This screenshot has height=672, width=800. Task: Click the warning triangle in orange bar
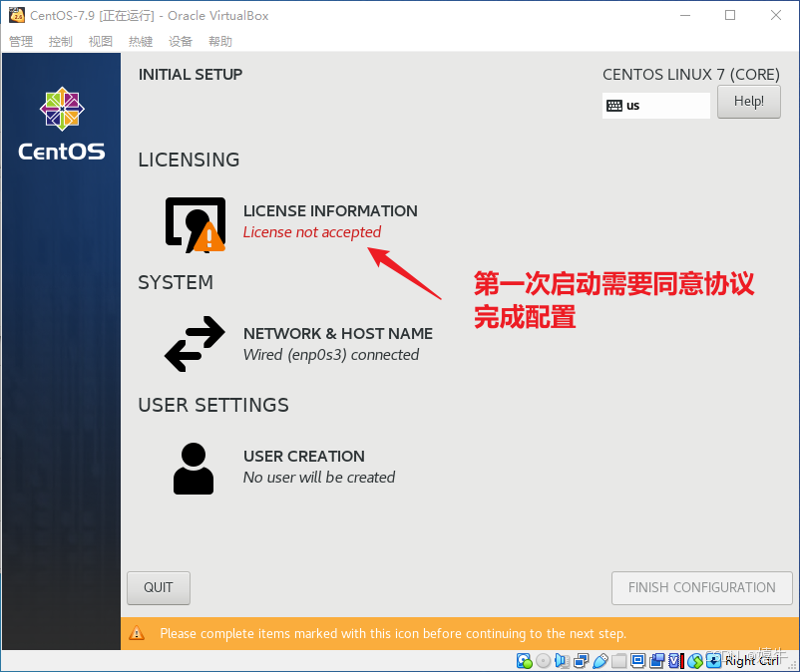pyautogui.click(x=137, y=633)
